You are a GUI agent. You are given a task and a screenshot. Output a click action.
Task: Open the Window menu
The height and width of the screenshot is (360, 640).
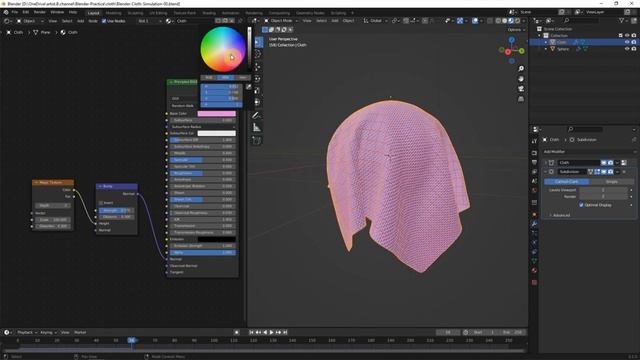[57, 12]
